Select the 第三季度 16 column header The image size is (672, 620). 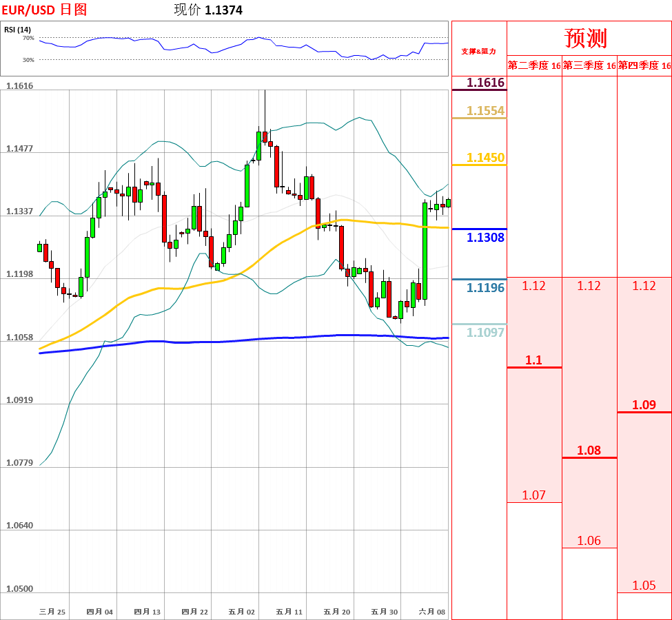pos(589,65)
